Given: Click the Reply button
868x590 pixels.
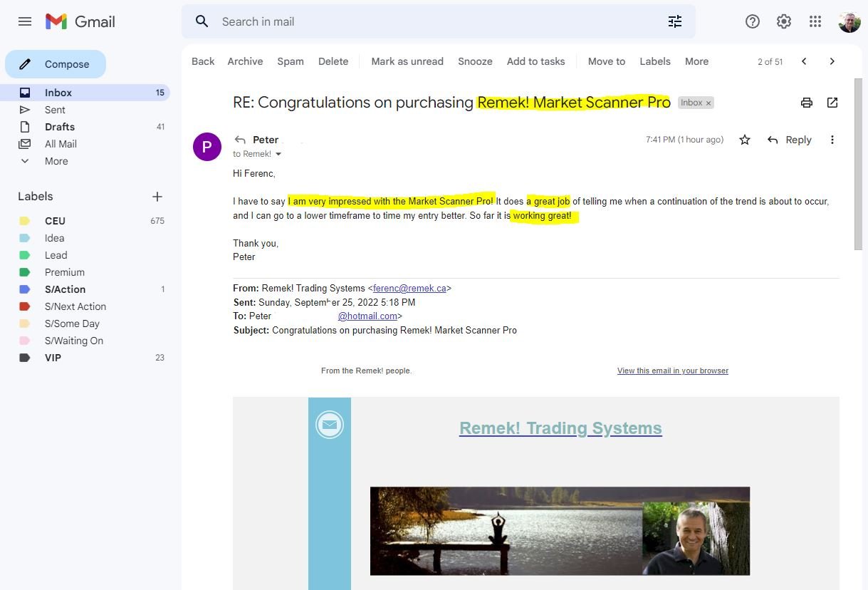Looking at the screenshot, I should coord(790,140).
